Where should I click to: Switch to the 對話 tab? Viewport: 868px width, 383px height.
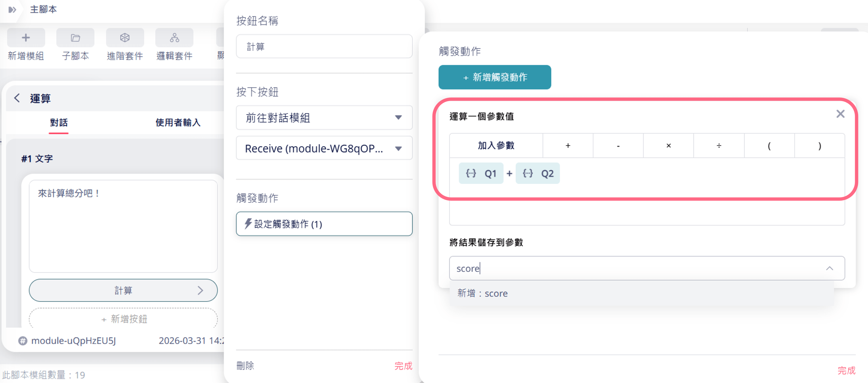click(59, 122)
